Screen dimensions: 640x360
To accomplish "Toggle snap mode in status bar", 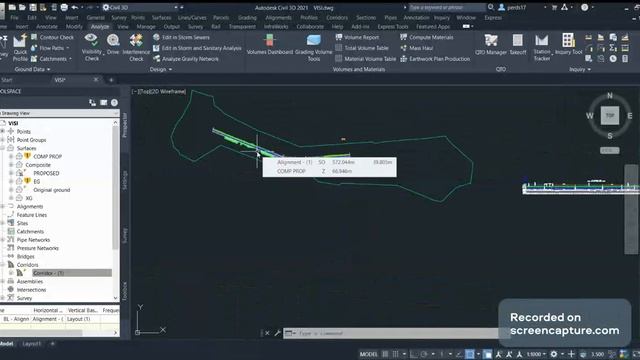I will pos(395,354).
